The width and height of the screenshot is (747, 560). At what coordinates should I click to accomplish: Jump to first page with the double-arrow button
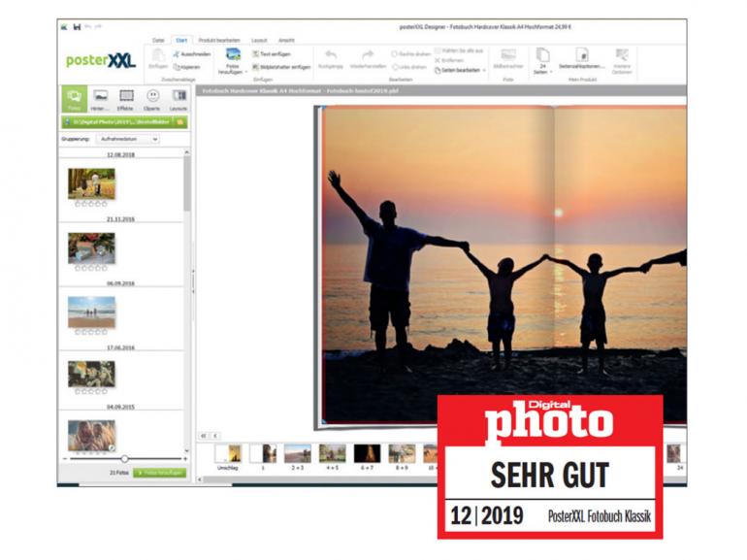[x=204, y=436]
